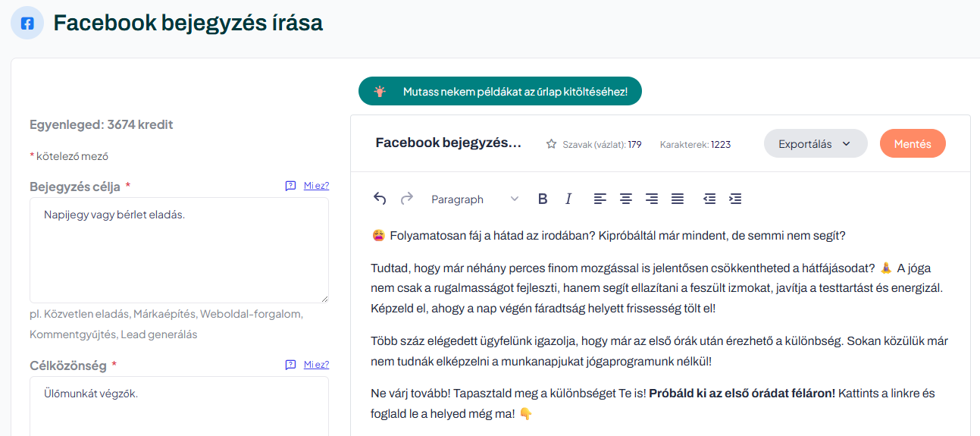980x436 pixels.
Task: Mark the post as favorite with star
Action: click(x=552, y=144)
